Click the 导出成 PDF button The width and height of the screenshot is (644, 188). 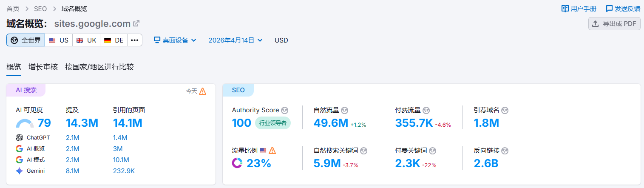pos(614,23)
